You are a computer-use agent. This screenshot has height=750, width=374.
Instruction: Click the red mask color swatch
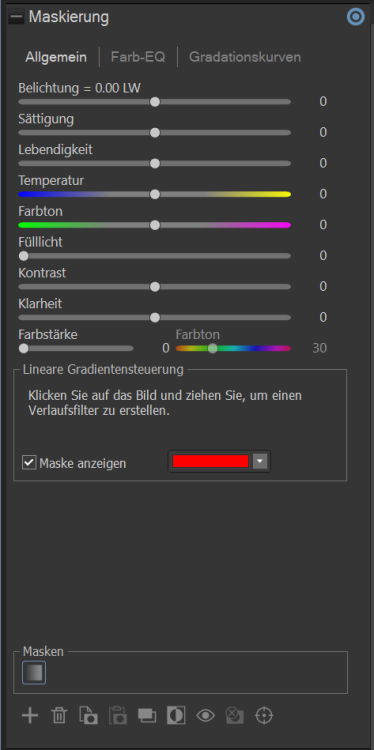[x=210, y=461]
